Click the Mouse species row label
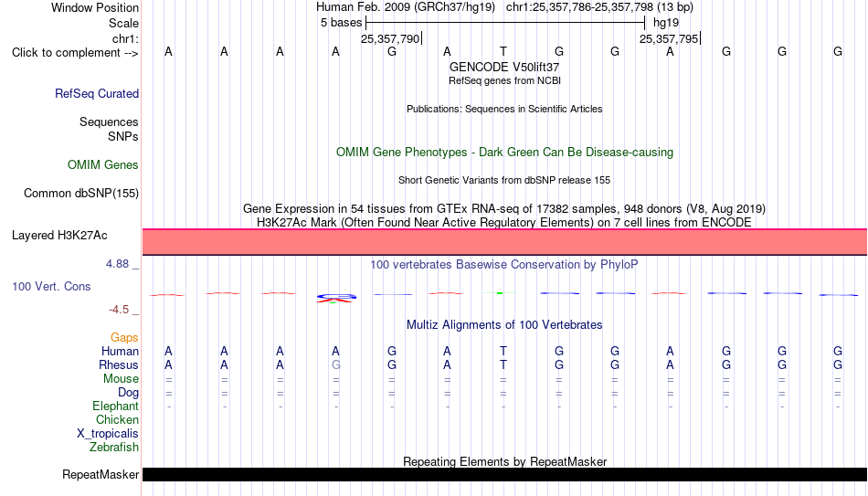Viewport: 868px width, 496px height. pyautogui.click(x=121, y=379)
